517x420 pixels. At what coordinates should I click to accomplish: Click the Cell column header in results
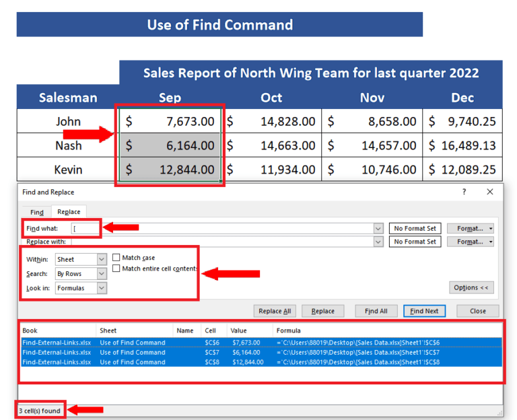pos(214,330)
